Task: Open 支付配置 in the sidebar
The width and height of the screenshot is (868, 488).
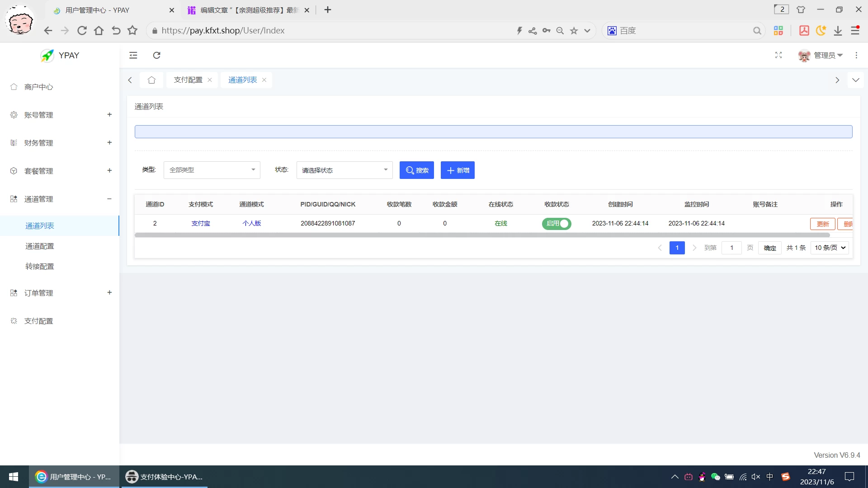Action: [60, 321]
